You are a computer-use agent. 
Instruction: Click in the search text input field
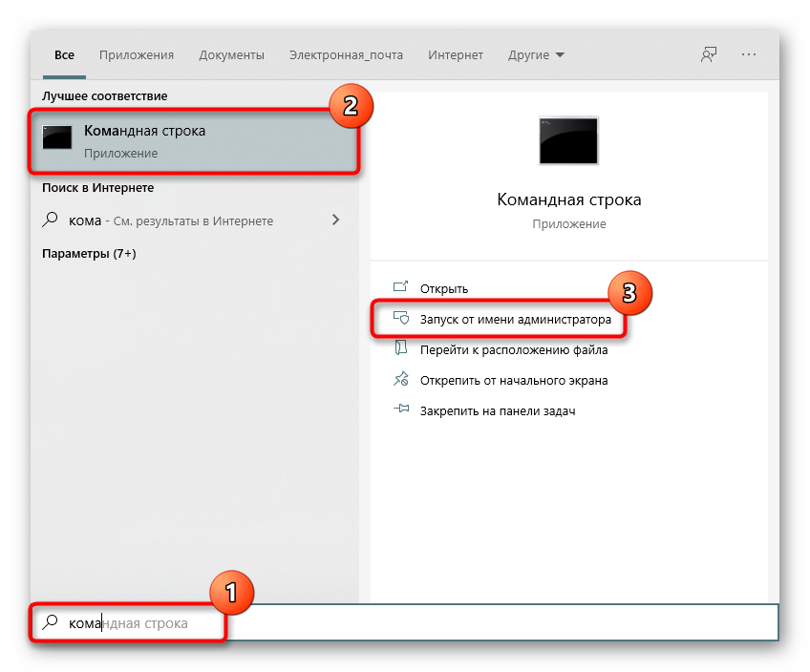point(478,623)
